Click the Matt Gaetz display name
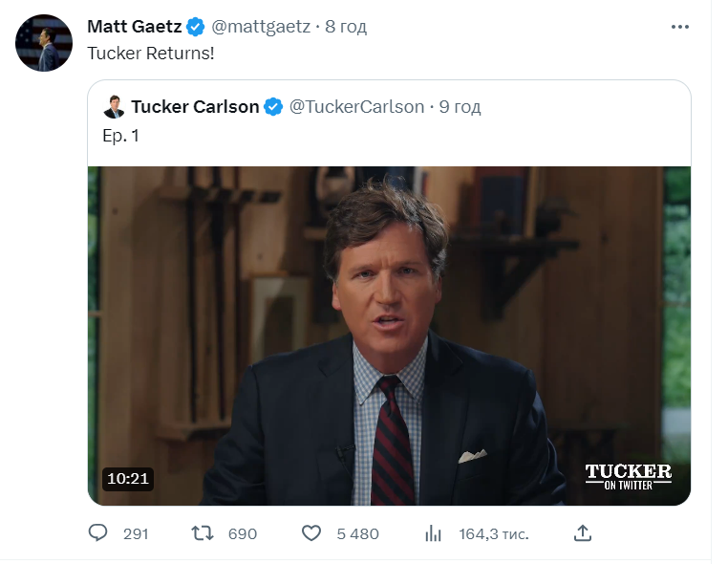728x564 pixels. point(134,27)
